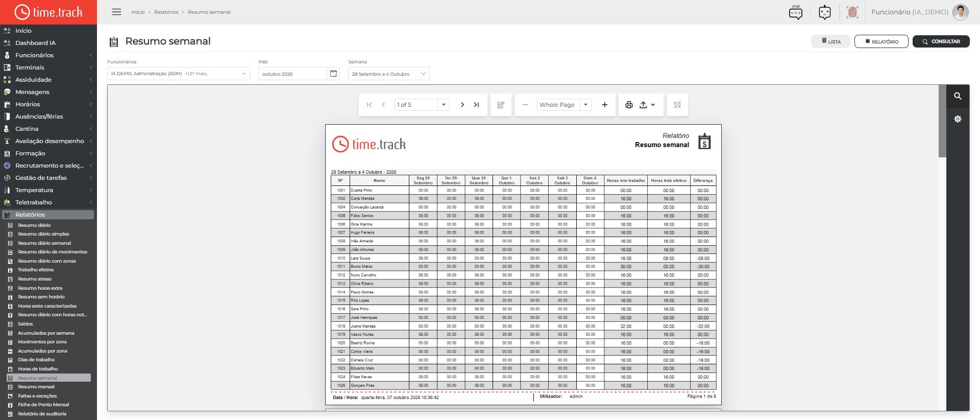Open the report search panel
Image resolution: width=980 pixels, height=420 pixels.
[x=958, y=96]
